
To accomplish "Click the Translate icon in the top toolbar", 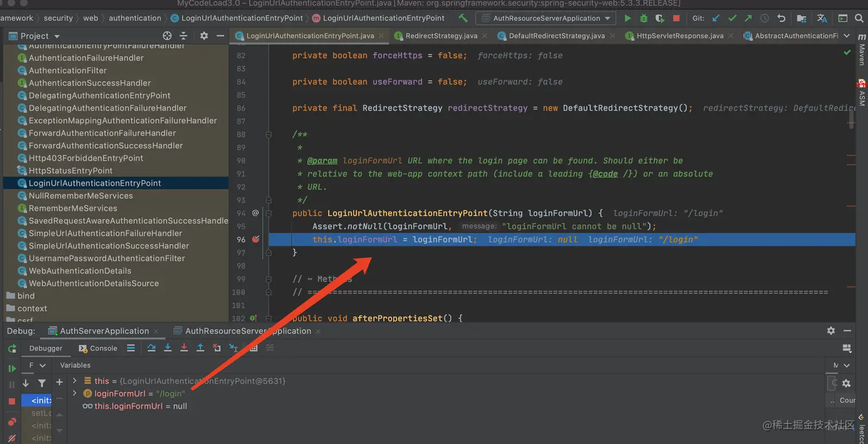I will click(x=822, y=18).
